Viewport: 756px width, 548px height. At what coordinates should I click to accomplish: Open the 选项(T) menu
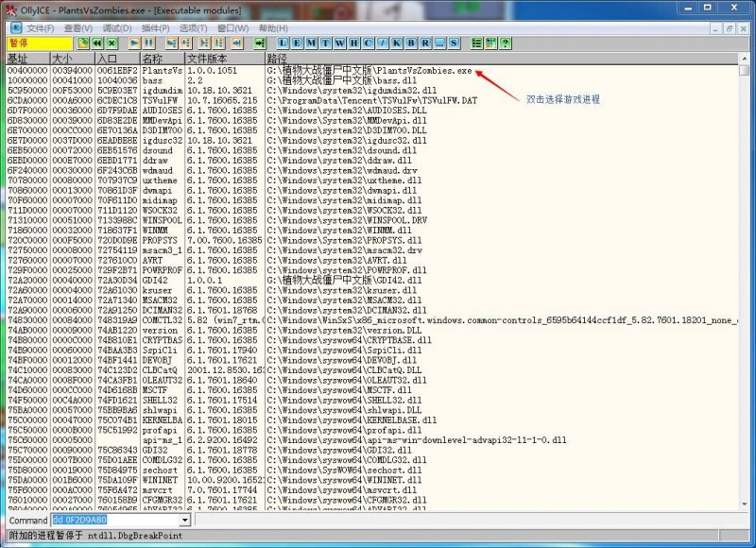point(194,28)
